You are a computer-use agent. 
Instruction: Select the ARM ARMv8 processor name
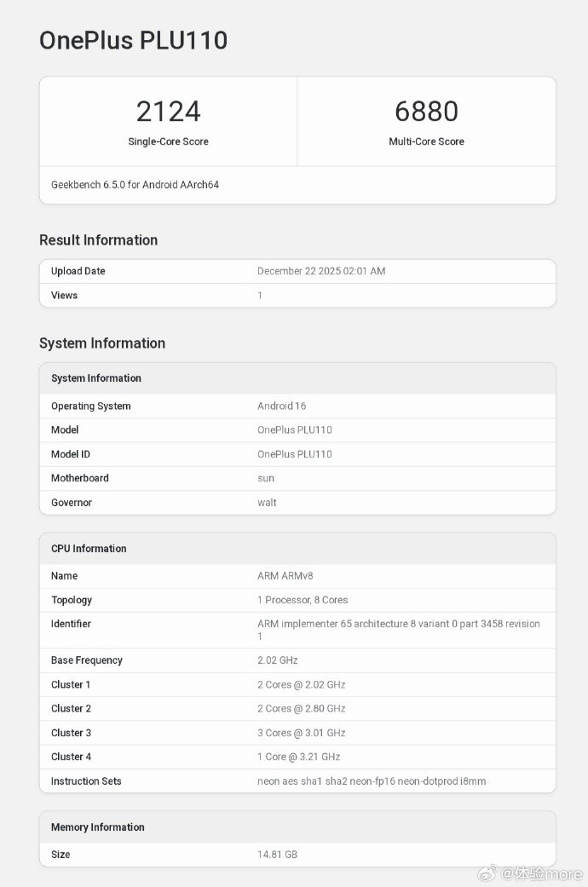click(x=285, y=576)
